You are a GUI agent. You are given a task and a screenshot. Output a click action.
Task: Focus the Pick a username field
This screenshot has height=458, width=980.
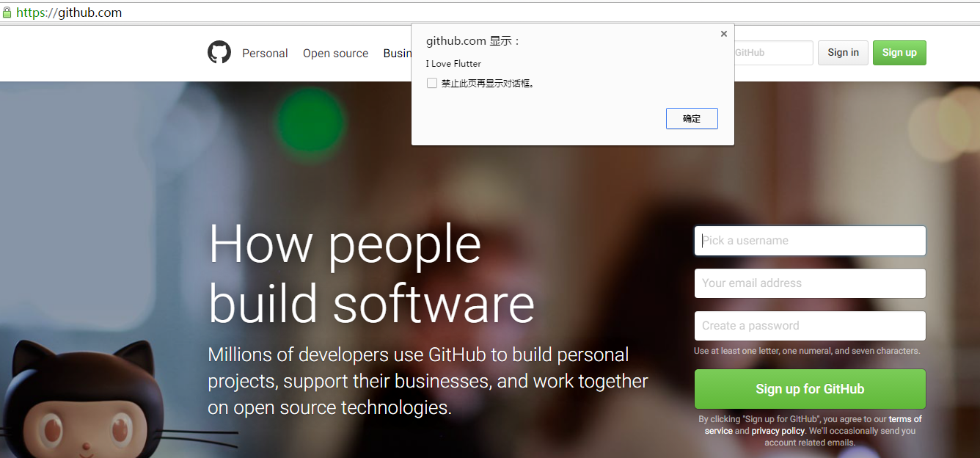coord(810,241)
